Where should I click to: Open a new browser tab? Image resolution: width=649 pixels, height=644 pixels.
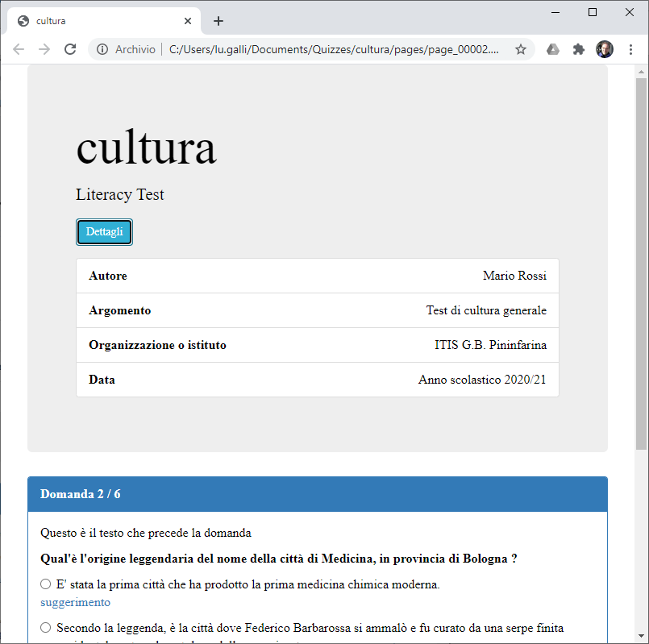click(218, 21)
